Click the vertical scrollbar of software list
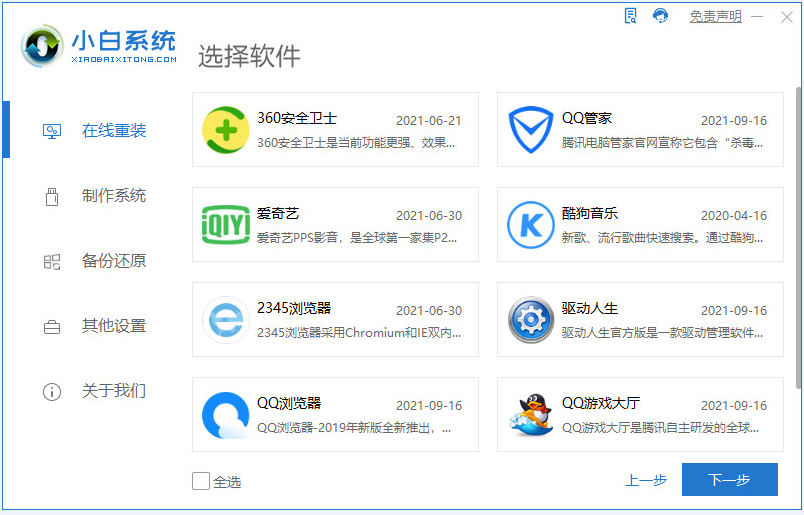The height and width of the screenshot is (515, 804). (x=799, y=237)
